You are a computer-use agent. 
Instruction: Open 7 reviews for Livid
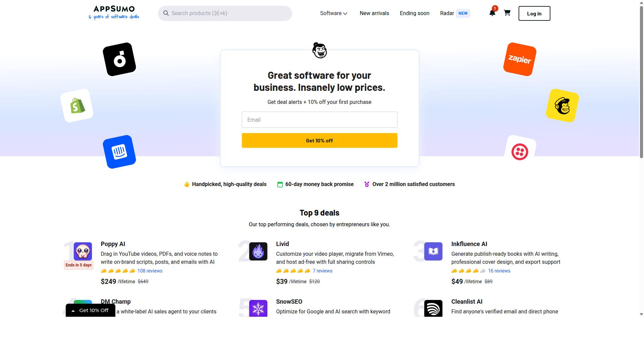coord(323,271)
